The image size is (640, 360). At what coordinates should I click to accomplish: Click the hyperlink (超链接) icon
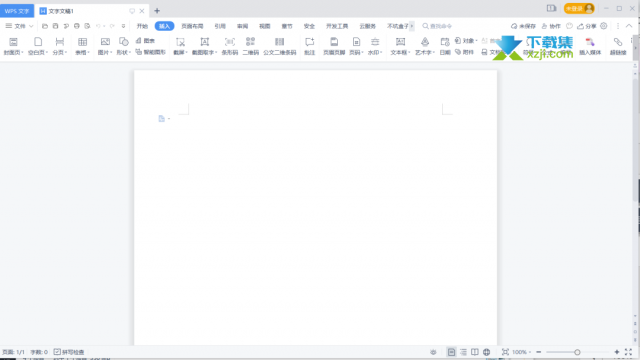pyautogui.click(x=618, y=46)
